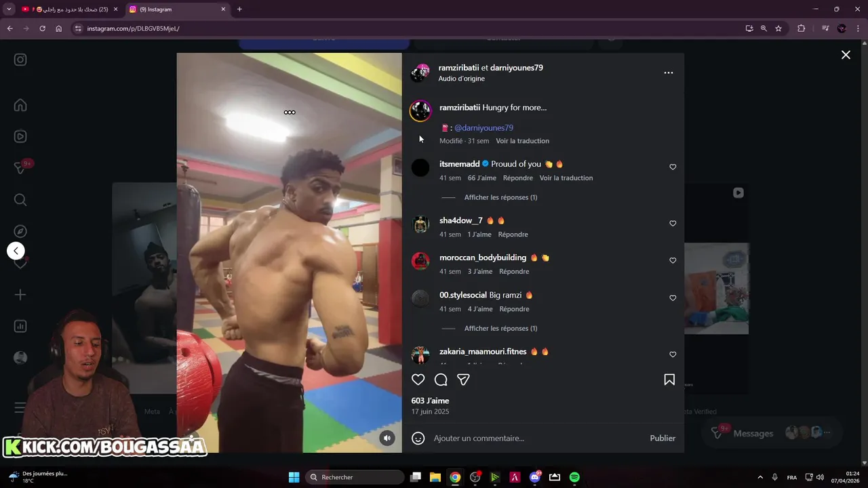Open Spotify from the taskbar
The image size is (868, 488).
tap(574, 477)
